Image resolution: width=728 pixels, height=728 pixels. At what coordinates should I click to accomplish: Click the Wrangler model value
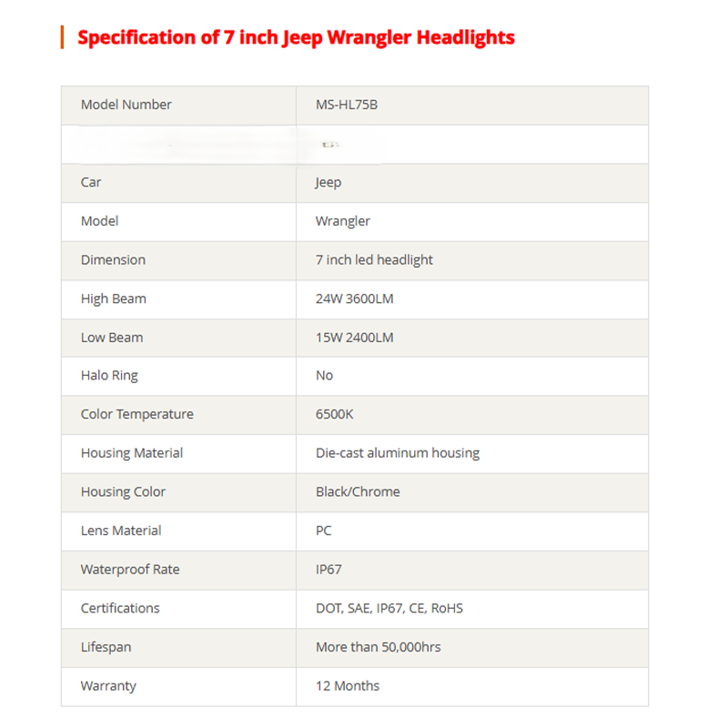coord(342,221)
